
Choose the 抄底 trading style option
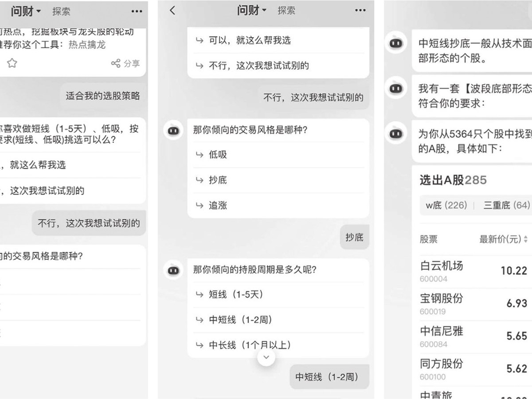pos(278,180)
